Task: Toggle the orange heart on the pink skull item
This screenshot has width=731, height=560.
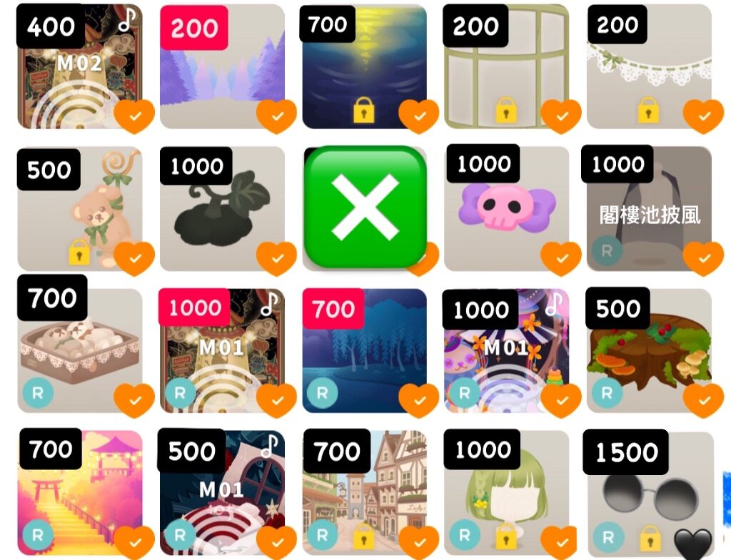Action: tap(561, 258)
